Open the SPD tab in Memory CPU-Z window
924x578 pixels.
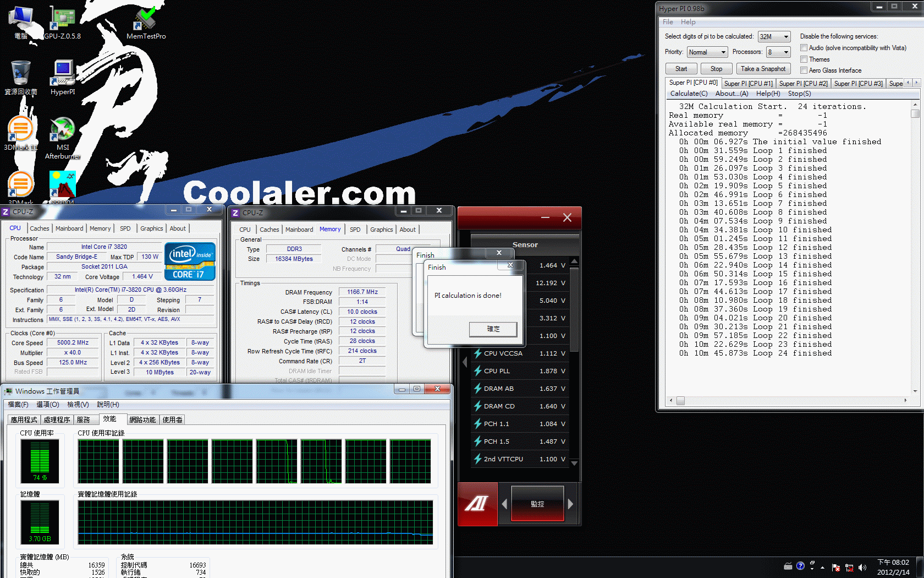355,230
